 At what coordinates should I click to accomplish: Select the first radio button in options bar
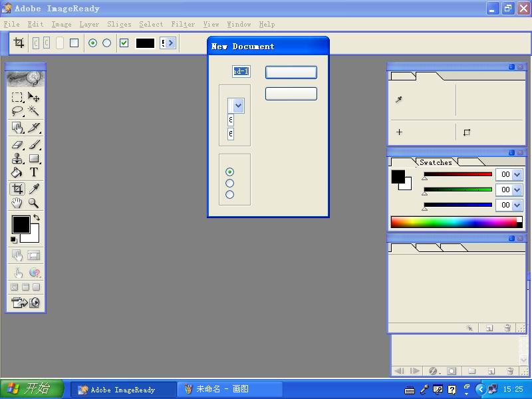pyautogui.click(x=92, y=43)
